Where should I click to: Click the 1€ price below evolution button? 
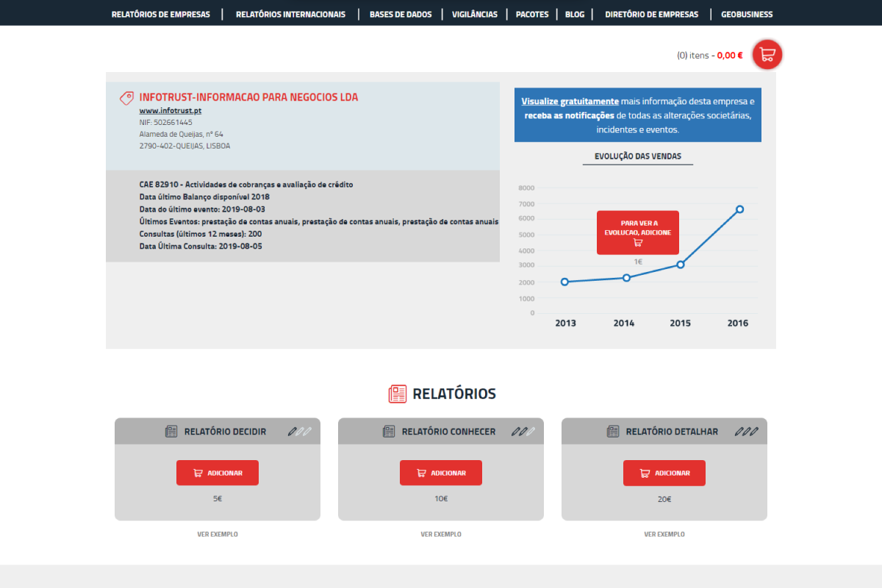(x=638, y=262)
